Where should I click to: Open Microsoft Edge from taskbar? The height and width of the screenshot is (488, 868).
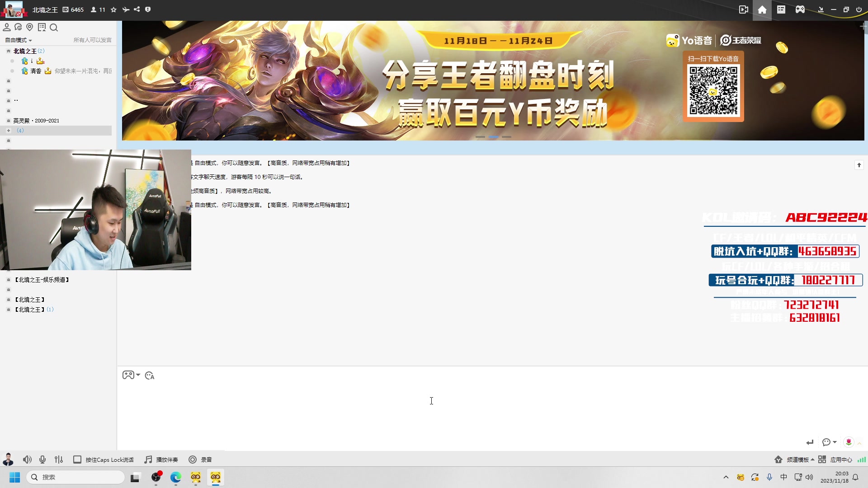pyautogui.click(x=176, y=477)
